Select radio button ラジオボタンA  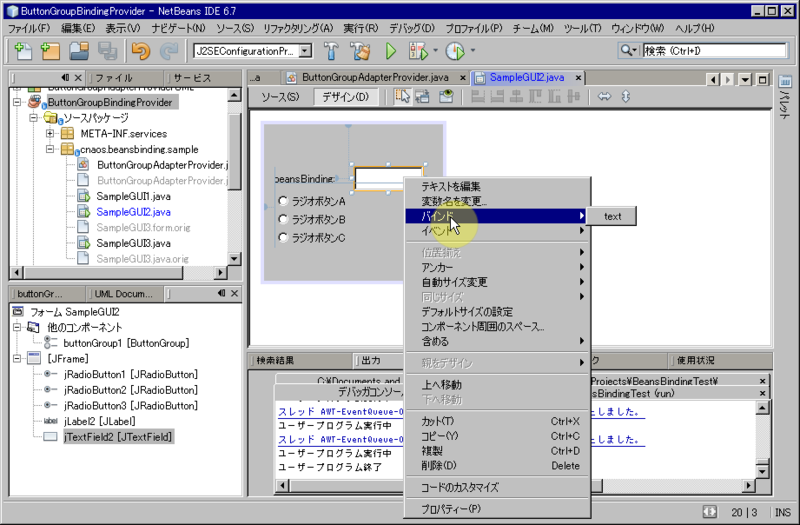pos(283,201)
